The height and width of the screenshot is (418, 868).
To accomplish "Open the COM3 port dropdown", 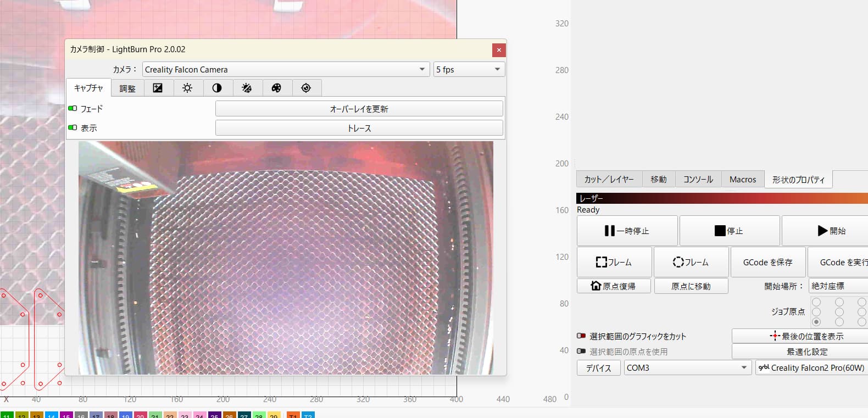I will click(687, 368).
